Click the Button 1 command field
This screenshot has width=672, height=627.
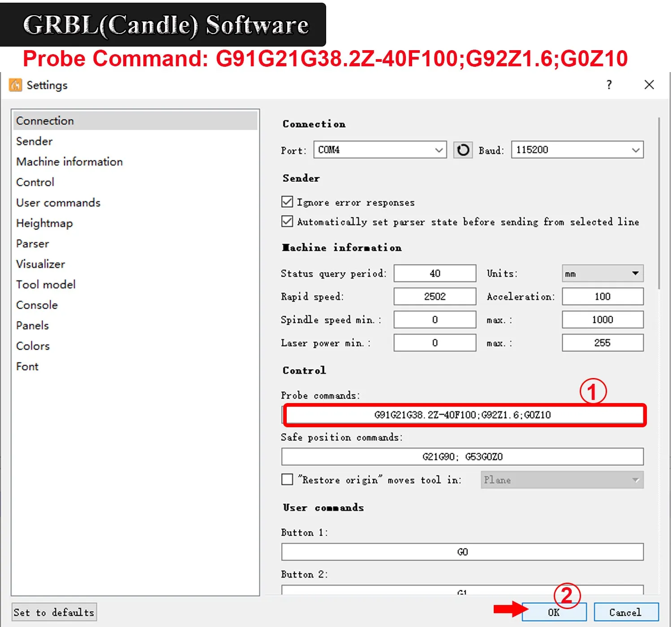coord(462,552)
